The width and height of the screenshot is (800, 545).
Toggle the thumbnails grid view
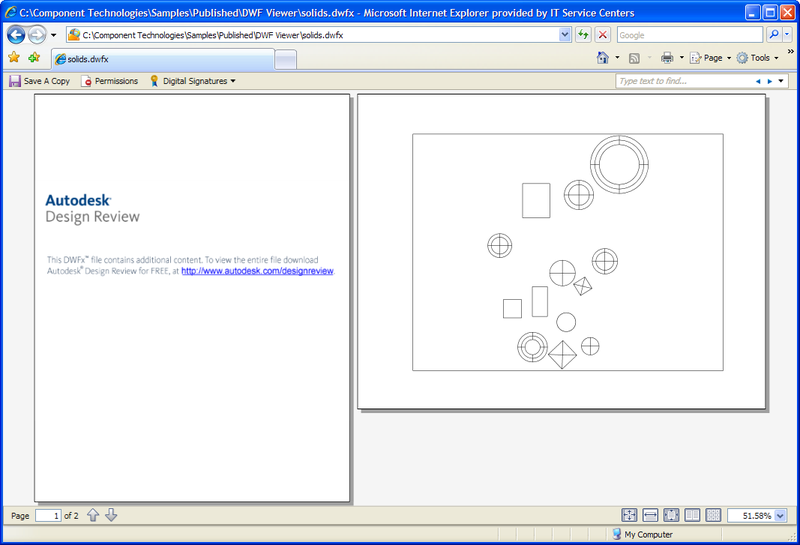713,515
